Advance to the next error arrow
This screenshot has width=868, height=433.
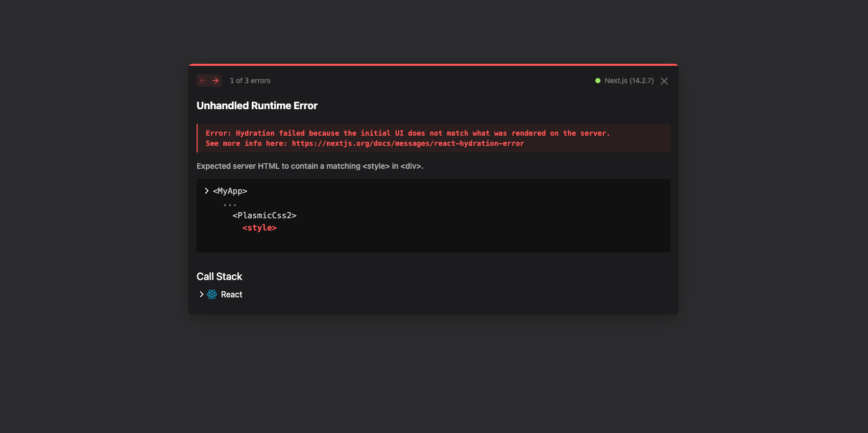215,81
